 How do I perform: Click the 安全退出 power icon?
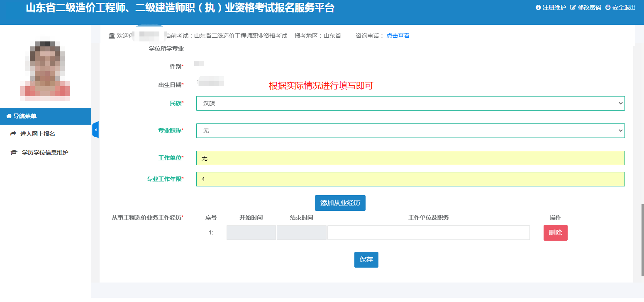click(608, 7)
